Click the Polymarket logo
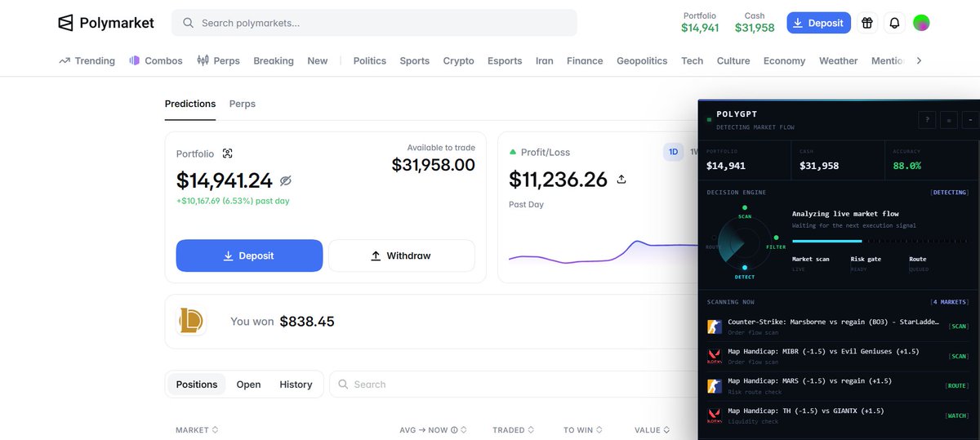Image resolution: width=980 pixels, height=440 pixels. 106,23
